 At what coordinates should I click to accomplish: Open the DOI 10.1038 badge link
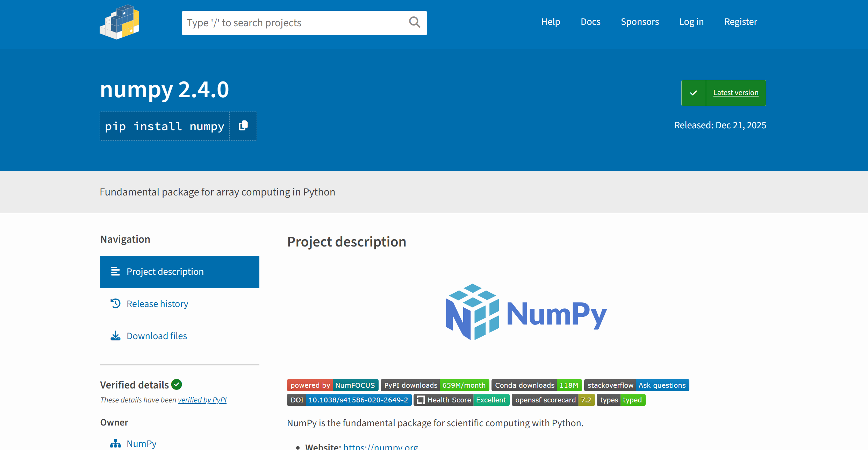point(349,400)
